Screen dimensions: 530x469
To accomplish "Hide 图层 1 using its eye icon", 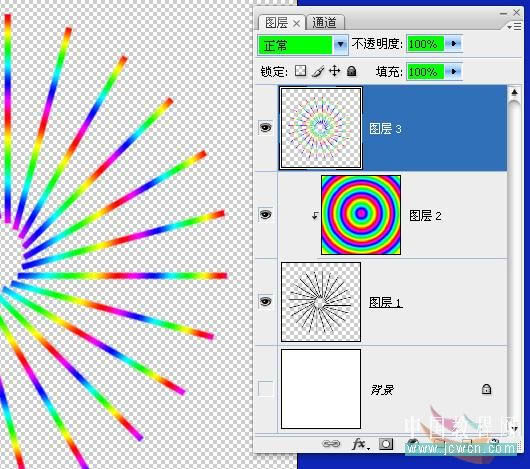I will point(265,301).
